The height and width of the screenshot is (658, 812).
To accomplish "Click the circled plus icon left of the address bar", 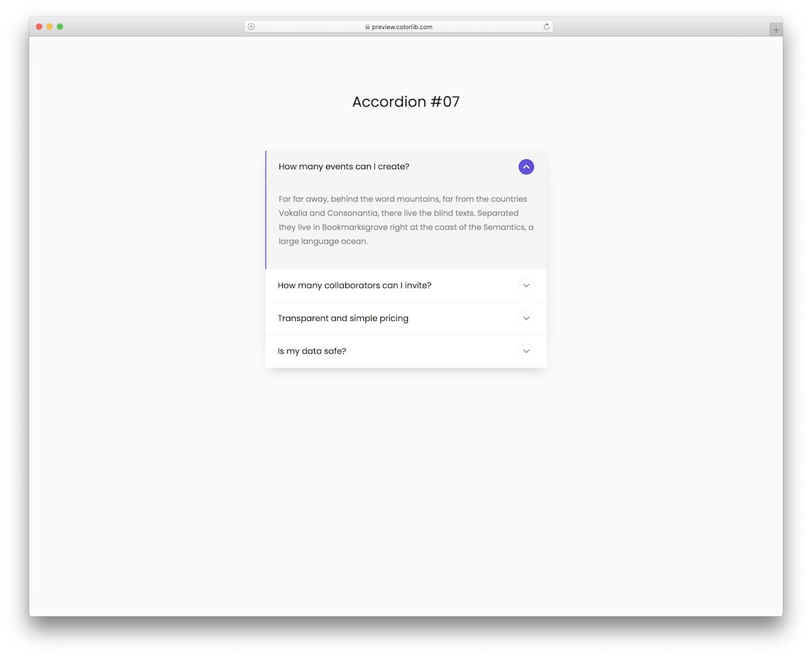I will pos(250,26).
